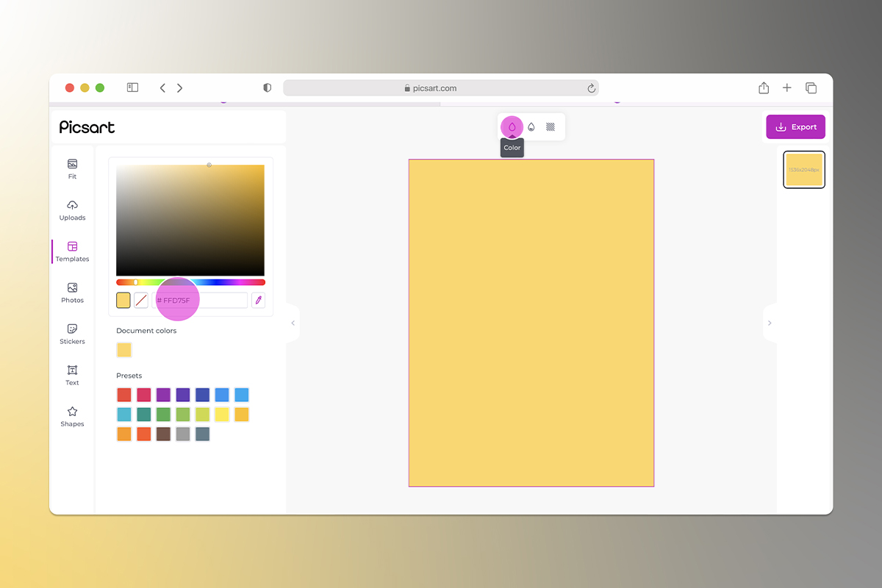The image size is (882, 588).
Task: Collapse the left color panel
Action: click(293, 323)
